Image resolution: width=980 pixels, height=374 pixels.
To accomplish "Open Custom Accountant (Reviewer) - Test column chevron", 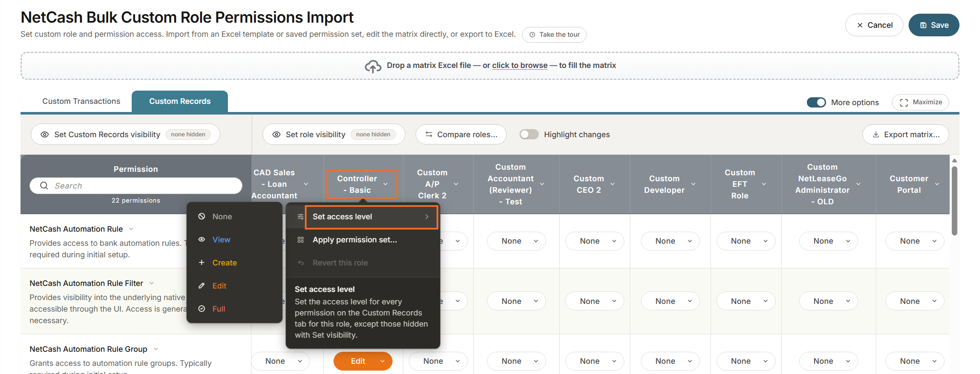I will (542, 184).
